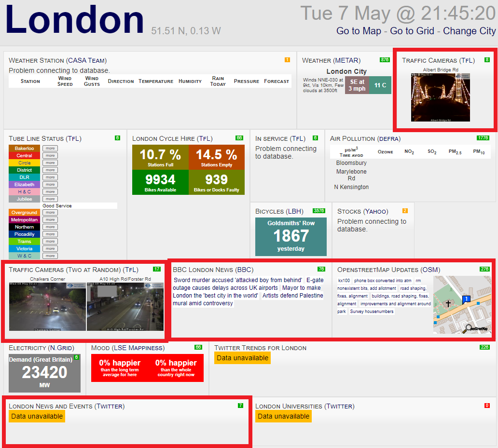Expand District line details with more
498x448 pixels.
click(x=50, y=170)
